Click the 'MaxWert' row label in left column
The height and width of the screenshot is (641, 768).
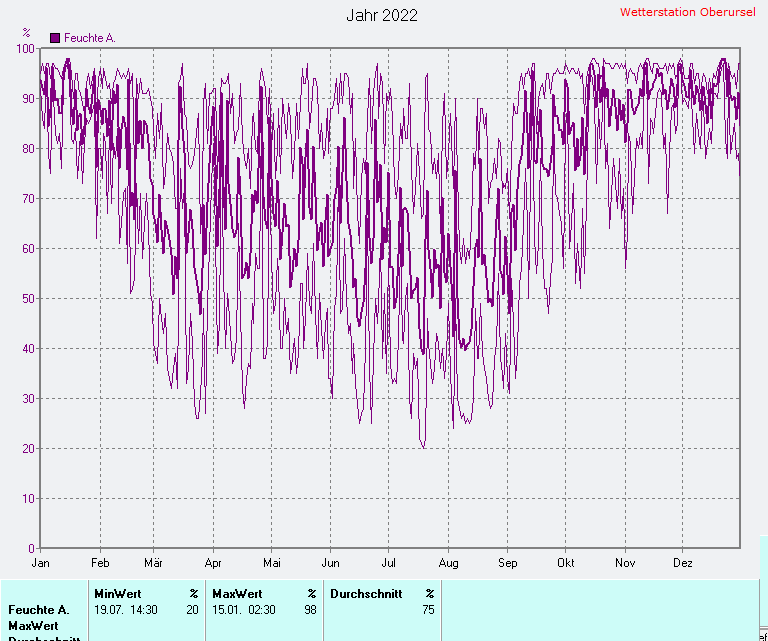pos(33,626)
